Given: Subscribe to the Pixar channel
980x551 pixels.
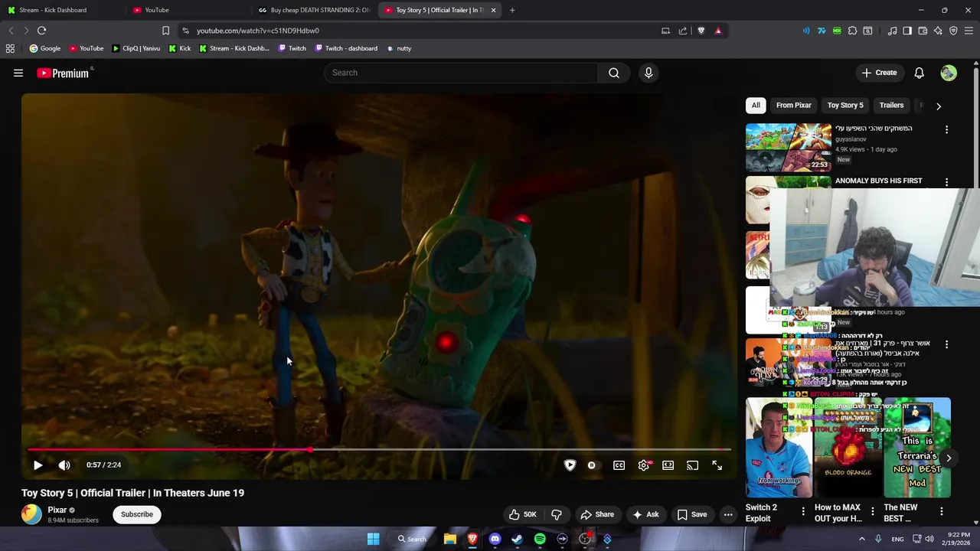Looking at the screenshot, I should [x=137, y=514].
